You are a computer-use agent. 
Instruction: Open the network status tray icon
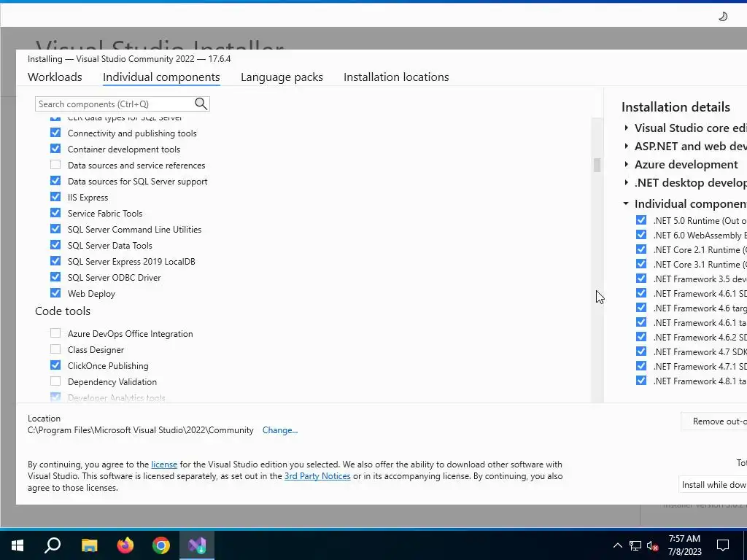point(635,545)
